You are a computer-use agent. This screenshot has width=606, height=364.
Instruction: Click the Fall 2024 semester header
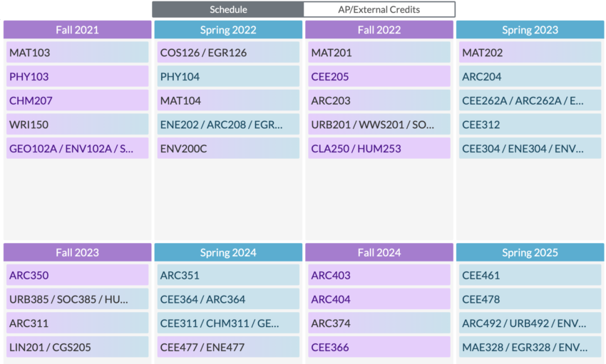379,252
